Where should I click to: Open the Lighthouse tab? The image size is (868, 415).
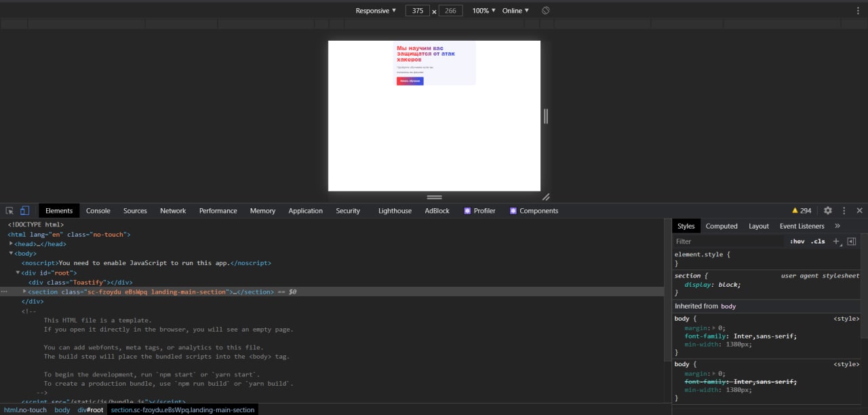click(x=395, y=211)
